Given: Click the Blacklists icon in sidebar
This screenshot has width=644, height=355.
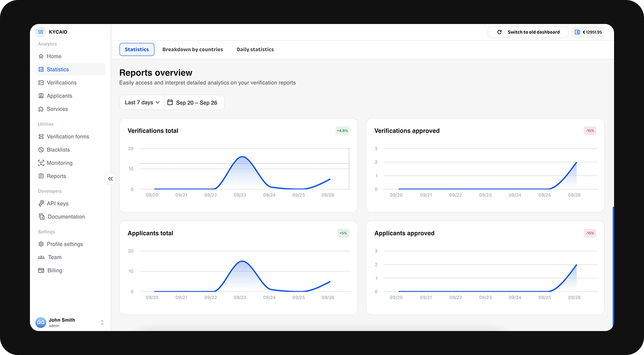Looking at the screenshot, I should point(41,150).
